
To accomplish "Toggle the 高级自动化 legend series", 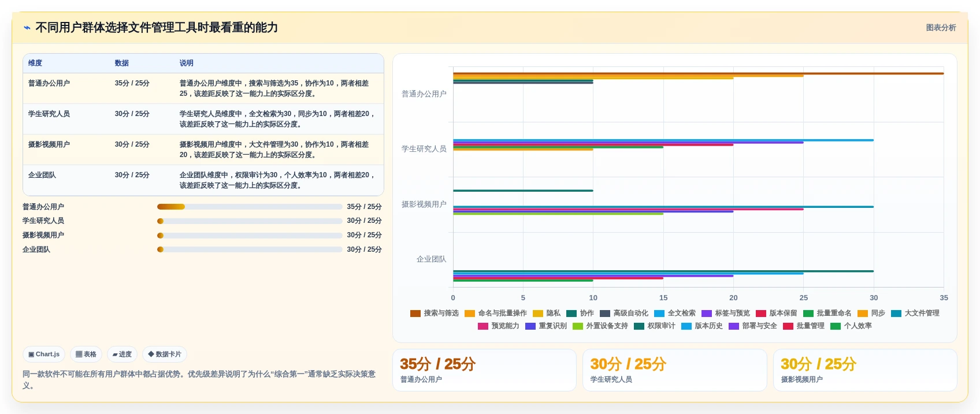I will pyautogui.click(x=623, y=313).
